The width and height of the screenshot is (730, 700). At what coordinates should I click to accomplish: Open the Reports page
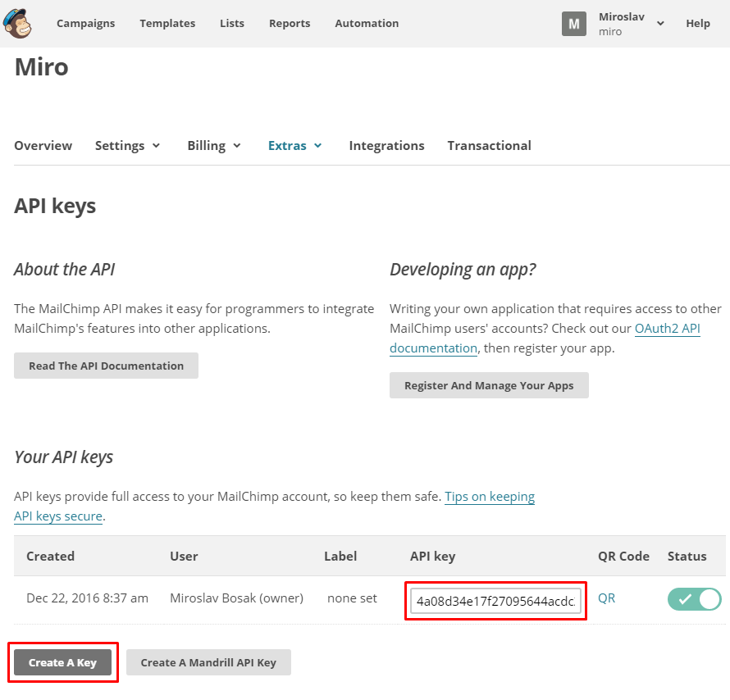290,23
